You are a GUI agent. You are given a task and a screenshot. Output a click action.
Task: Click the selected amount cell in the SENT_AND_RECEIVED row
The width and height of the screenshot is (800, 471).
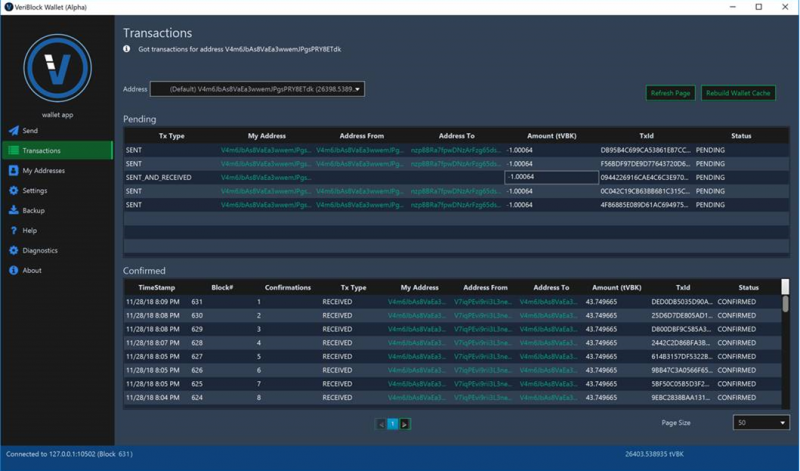click(x=551, y=177)
